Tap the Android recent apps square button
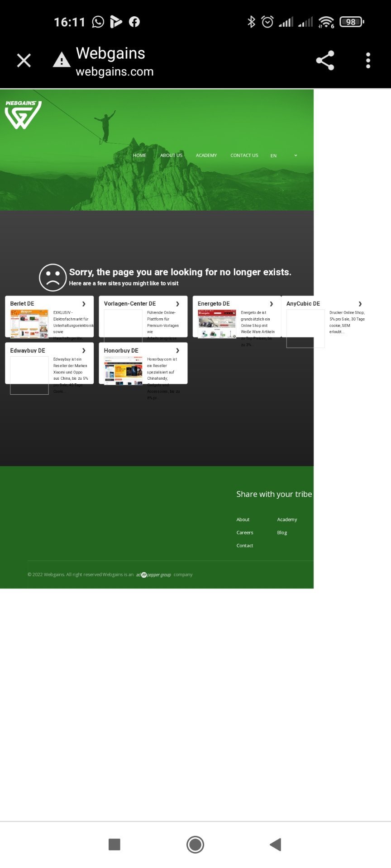The height and width of the screenshot is (868, 391). coord(114,844)
